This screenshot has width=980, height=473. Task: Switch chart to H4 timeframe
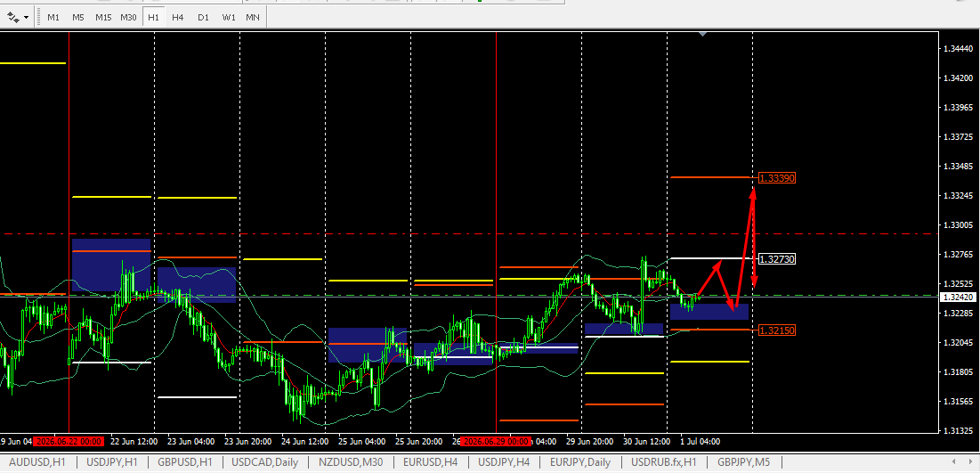[x=177, y=17]
